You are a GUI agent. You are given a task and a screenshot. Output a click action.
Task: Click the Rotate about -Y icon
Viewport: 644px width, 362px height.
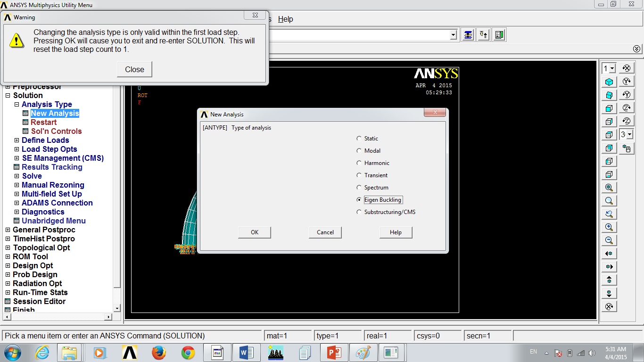pos(627,95)
